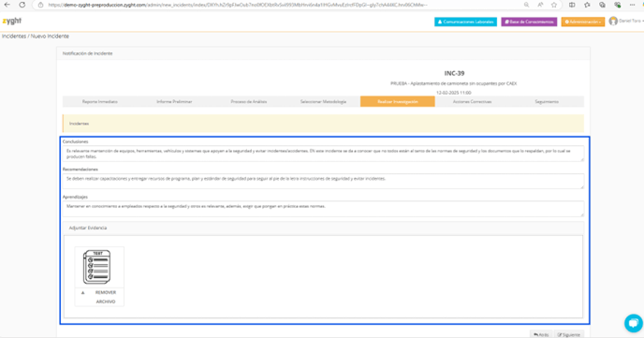Screen dimensions: 644x338
Task: Open the browser essentials heart icon
Action: coord(617,5)
